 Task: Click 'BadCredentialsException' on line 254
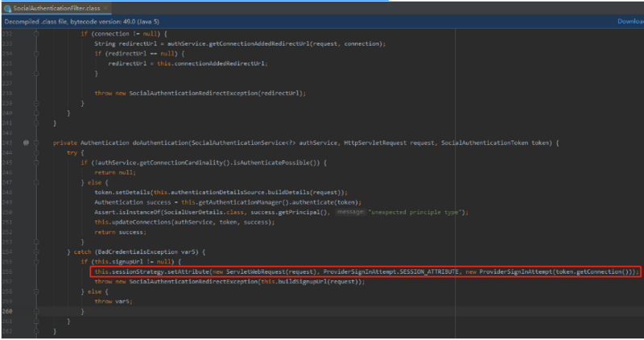tap(138, 252)
